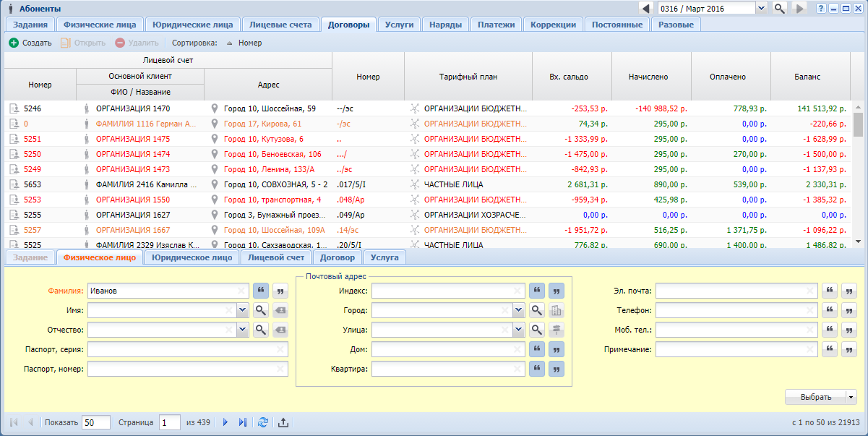Viewport: 868px width, 436px height.
Task: Click the vertical scrollbar thumb of the table
Action: pos(858,124)
